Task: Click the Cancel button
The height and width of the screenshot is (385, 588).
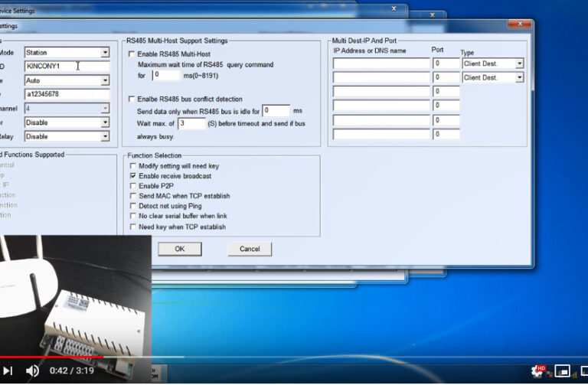Action: (x=250, y=249)
